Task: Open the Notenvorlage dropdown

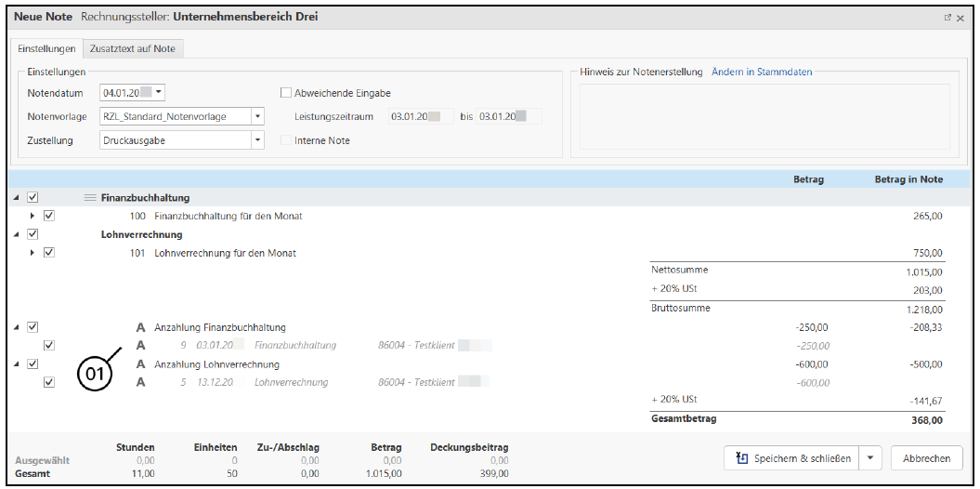Action: point(257,117)
